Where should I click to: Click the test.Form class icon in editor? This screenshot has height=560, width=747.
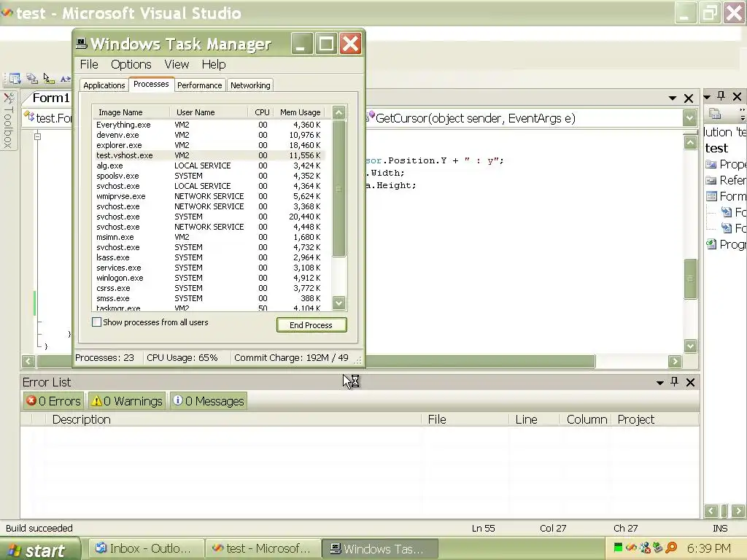[29, 117]
